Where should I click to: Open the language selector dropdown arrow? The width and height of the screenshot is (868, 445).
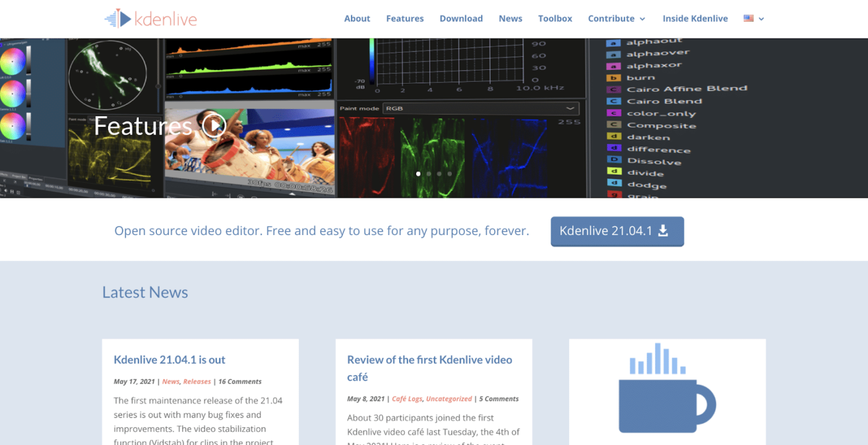click(761, 19)
